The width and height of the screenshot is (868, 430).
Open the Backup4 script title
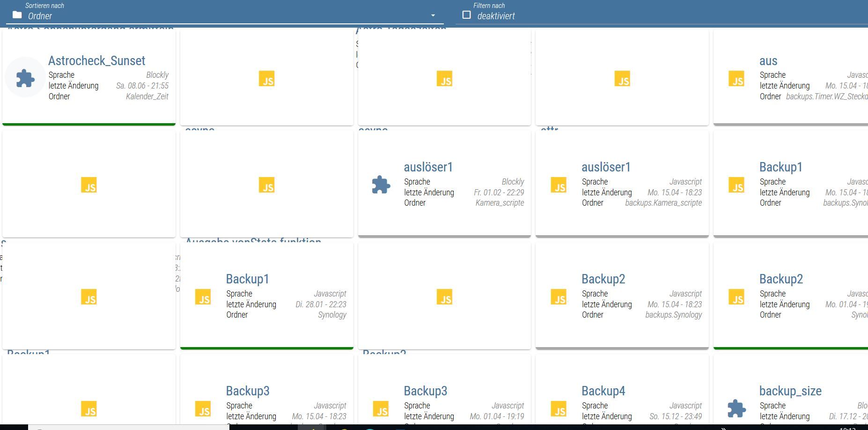(x=603, y=391)
